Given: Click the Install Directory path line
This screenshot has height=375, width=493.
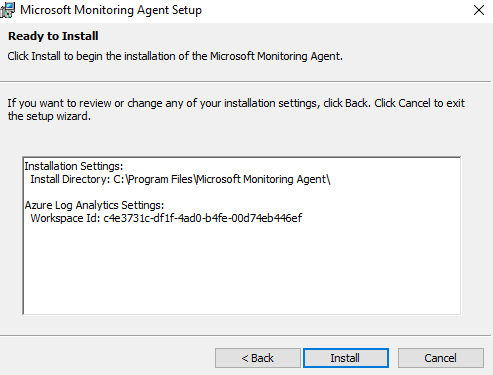Looking at the screenshot, I should [180, 179].
